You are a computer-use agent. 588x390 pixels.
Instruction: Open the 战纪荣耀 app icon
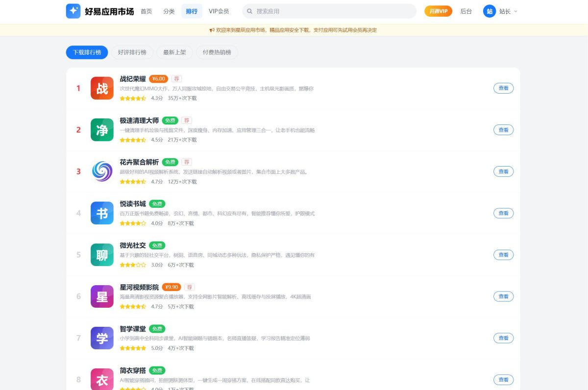coord(102,88)
